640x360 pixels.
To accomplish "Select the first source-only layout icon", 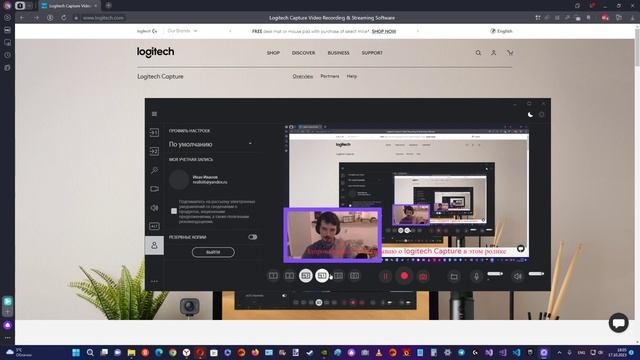I will click(x=273, y=276).
